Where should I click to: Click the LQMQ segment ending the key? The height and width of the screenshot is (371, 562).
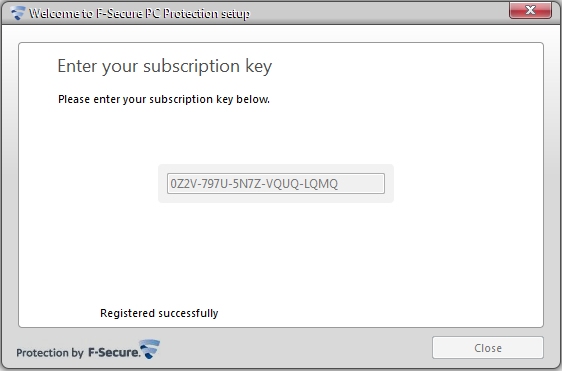click(x=321, y=184)
